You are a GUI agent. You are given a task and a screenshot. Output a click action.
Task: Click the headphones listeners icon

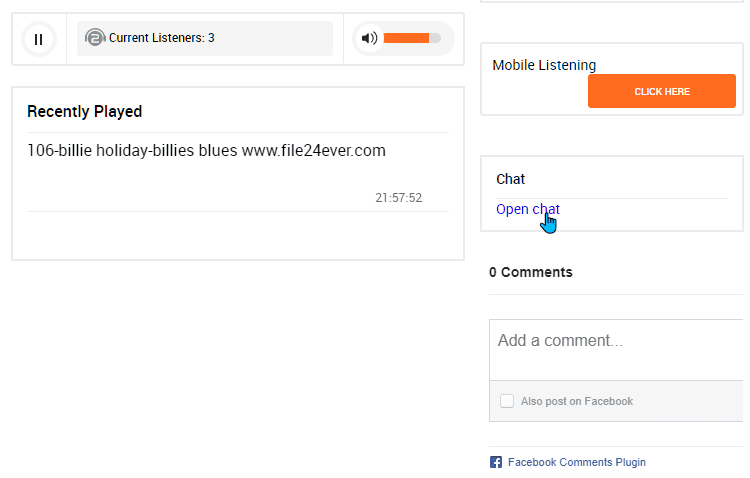pyautogui.click(x=94, y=38)
